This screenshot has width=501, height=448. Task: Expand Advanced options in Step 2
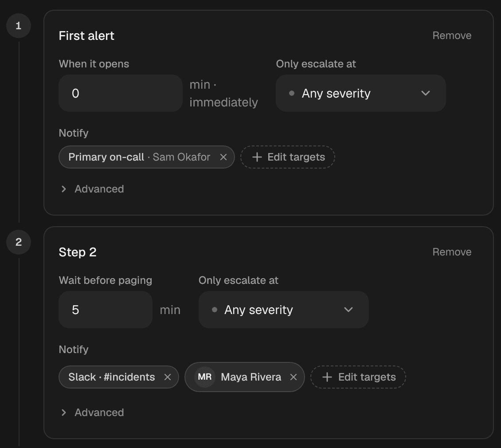point(92,413)
